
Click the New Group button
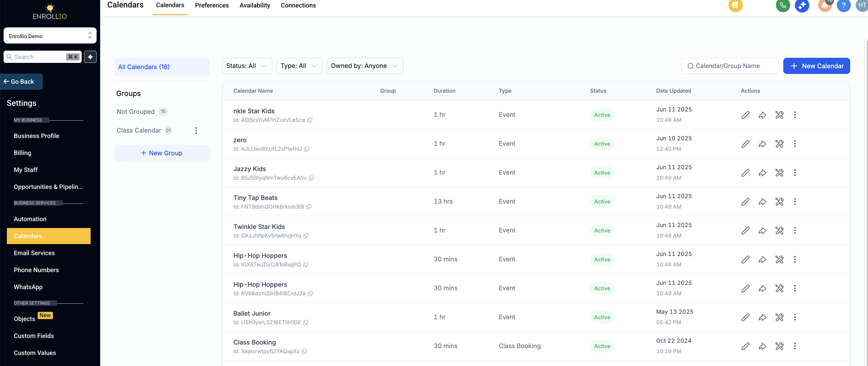click(162, 153)
